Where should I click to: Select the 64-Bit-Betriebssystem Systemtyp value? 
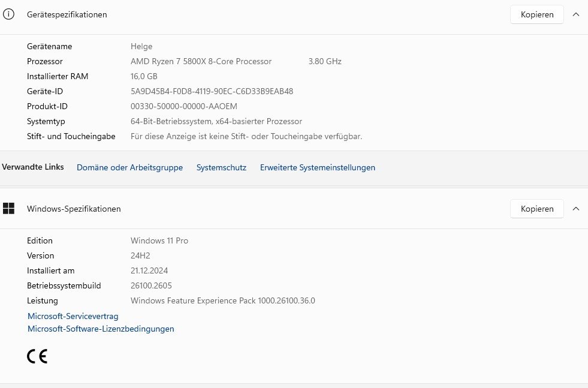coord(216,121)
